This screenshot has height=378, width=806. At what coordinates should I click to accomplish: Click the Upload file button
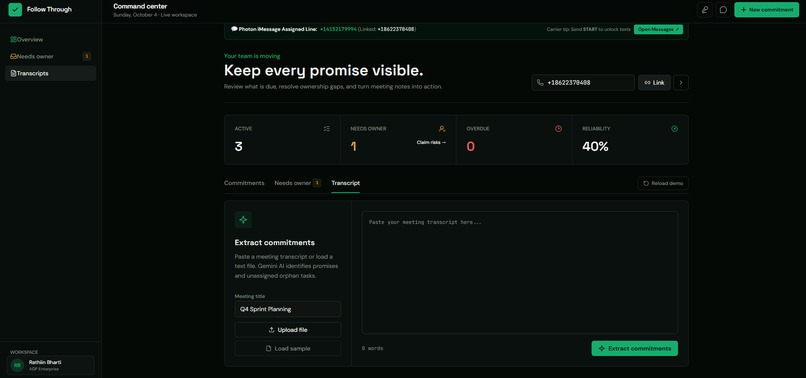(x=288, y=330)
